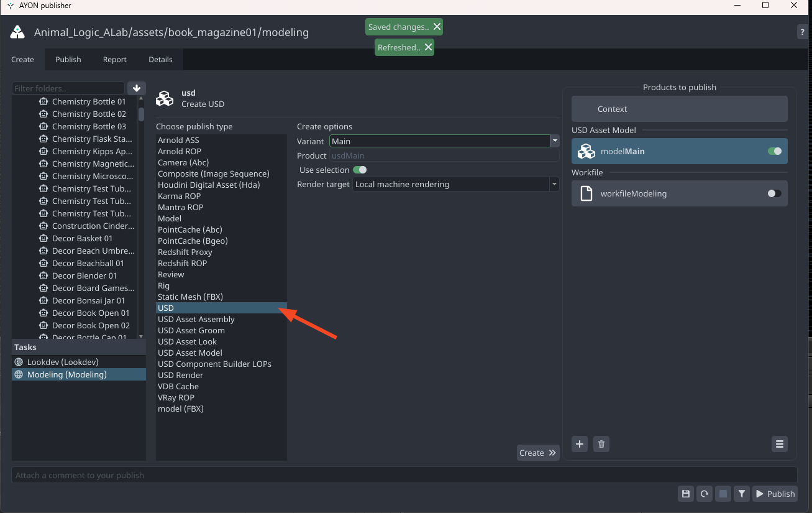The height and width of the screenshot is (513, 812).
Task: Click icon next to Decor Blender 01
Action: [43, 275]
